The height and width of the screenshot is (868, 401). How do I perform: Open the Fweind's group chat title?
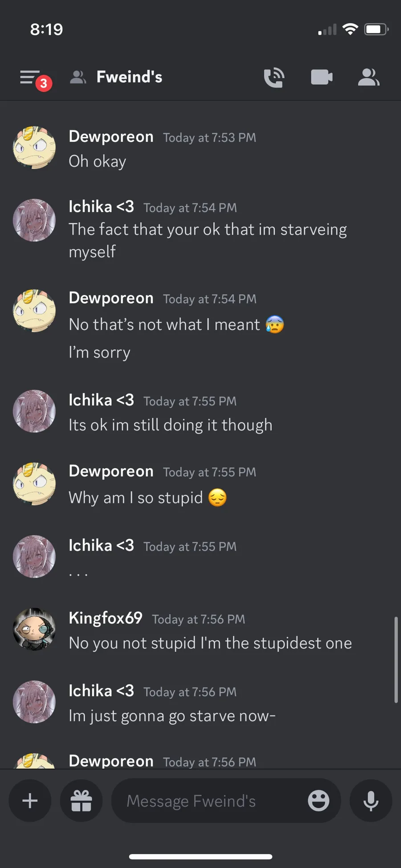[x=129, y=77]
